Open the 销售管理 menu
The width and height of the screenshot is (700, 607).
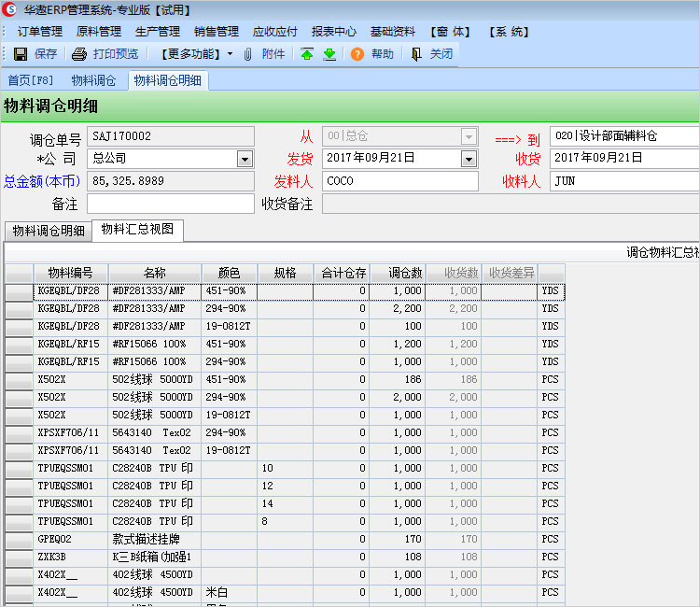tap(217, 32)
